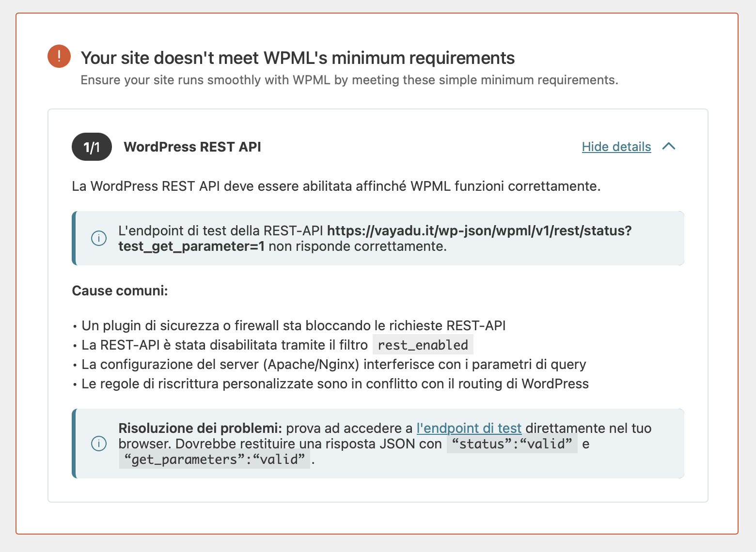Click the rest_enabled filter code snippet
The height and width of the screenshot is (552, 756).
click(x=423, y=345)
